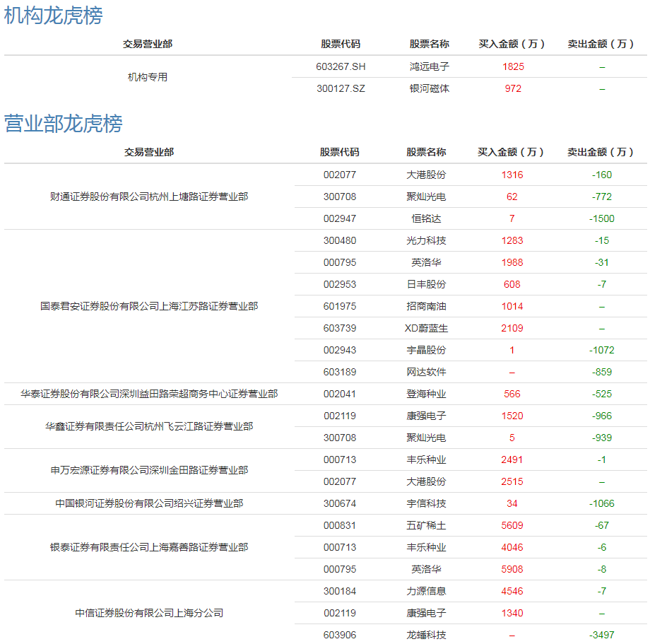Select 申万宏源 深圳金田路证券营业部
This screenshot has width=650, height=644.
(148, 470)
